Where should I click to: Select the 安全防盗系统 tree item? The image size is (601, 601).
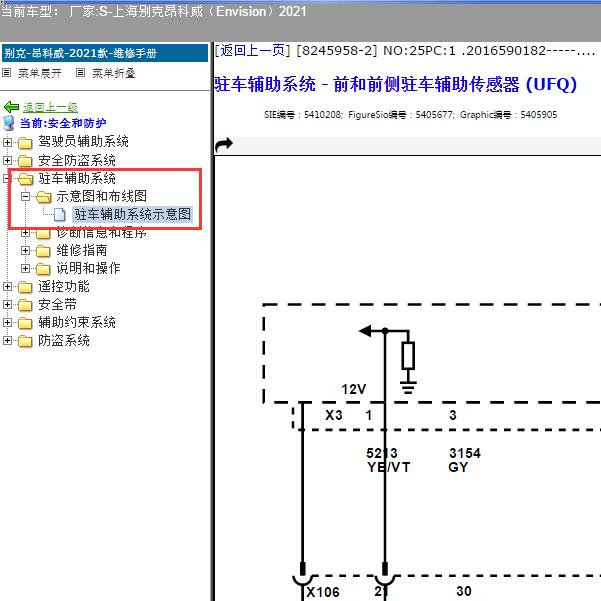(x=77, y=160)
